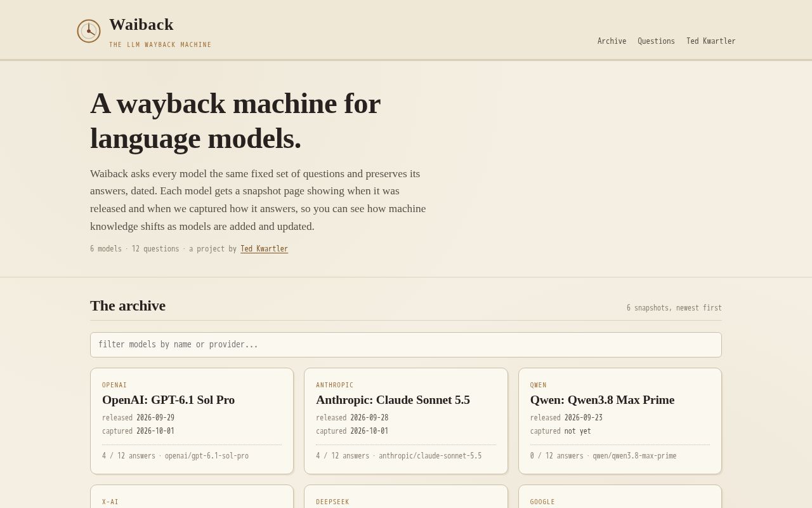Click the Waiback clock logo icon

(x=89, y=31)
